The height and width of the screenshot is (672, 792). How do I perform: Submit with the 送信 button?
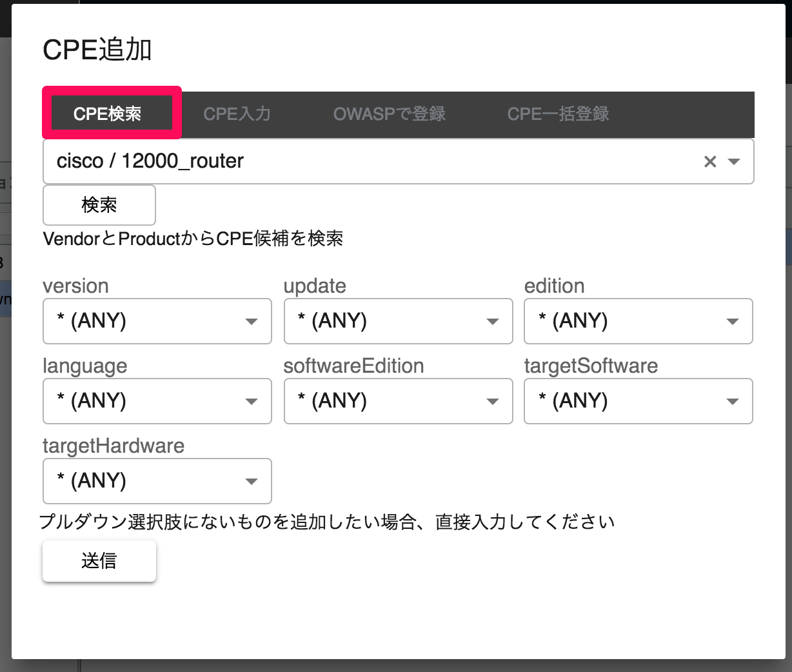(99, 561)
